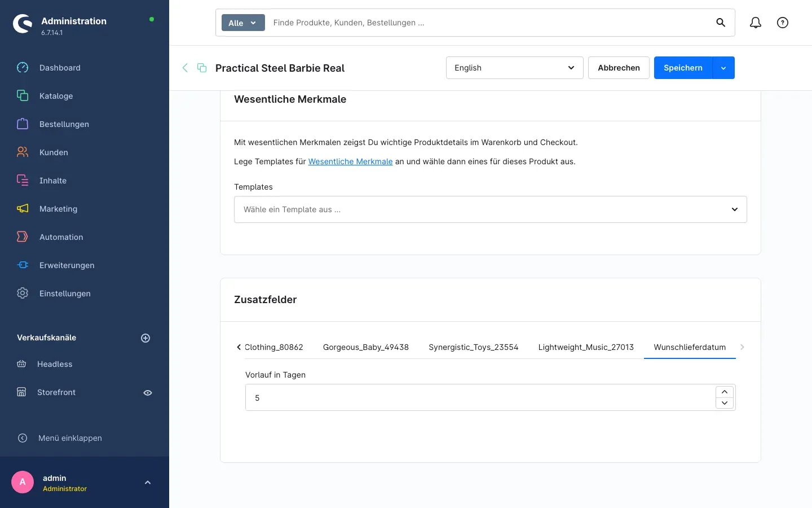Click the Kataloge sidebar icon

(23, 96)
